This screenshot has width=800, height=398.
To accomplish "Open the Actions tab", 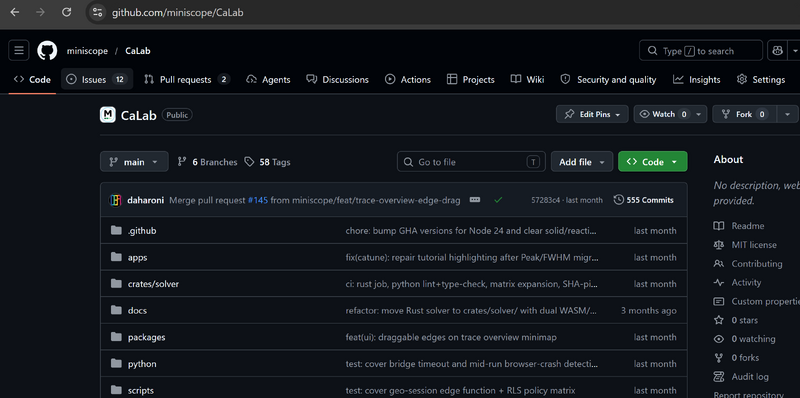I will click(408, 80).
